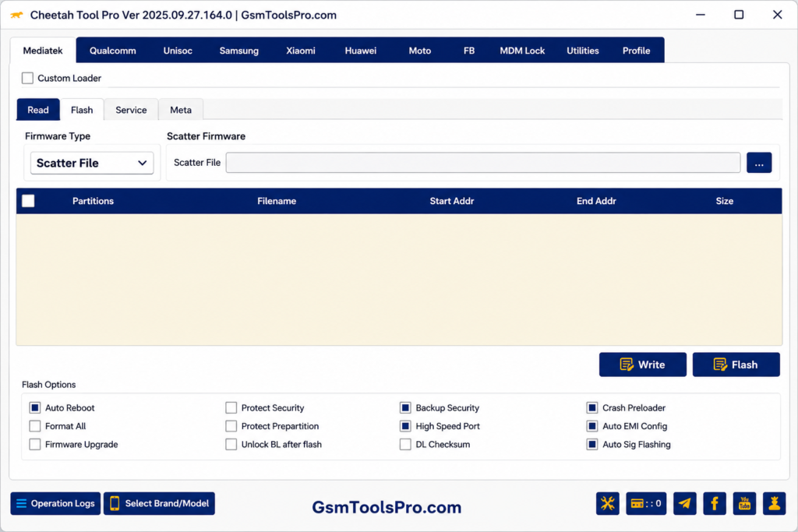Visit the GsmToolsPro.com link
This screenshot has height=532, width=798.
coord(387,507)
